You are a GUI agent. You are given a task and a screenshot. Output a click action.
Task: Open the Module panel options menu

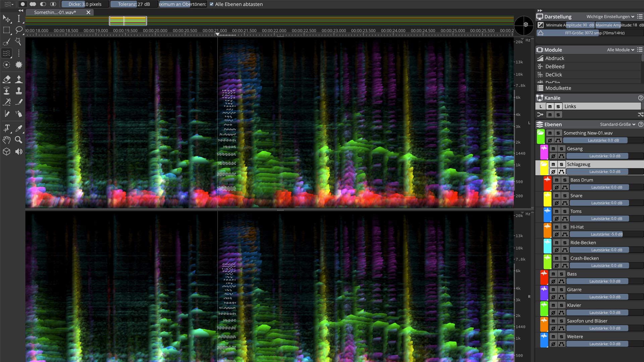point(640,50)
